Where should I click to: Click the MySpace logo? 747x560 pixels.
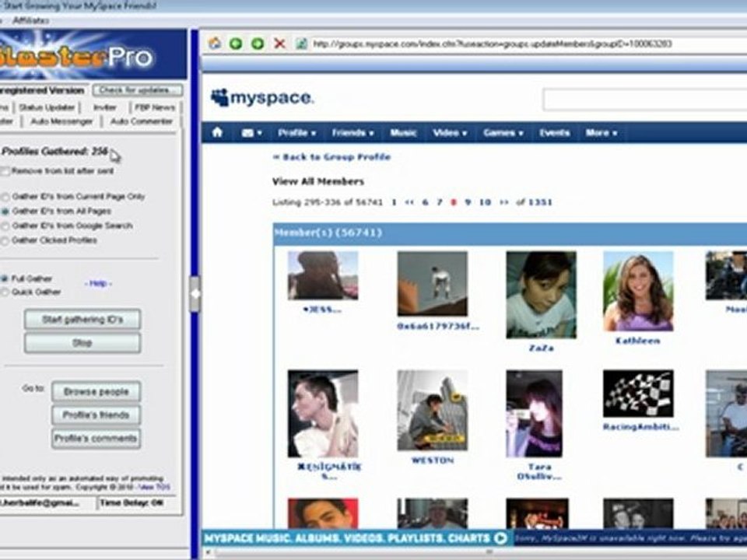[262, 98]
